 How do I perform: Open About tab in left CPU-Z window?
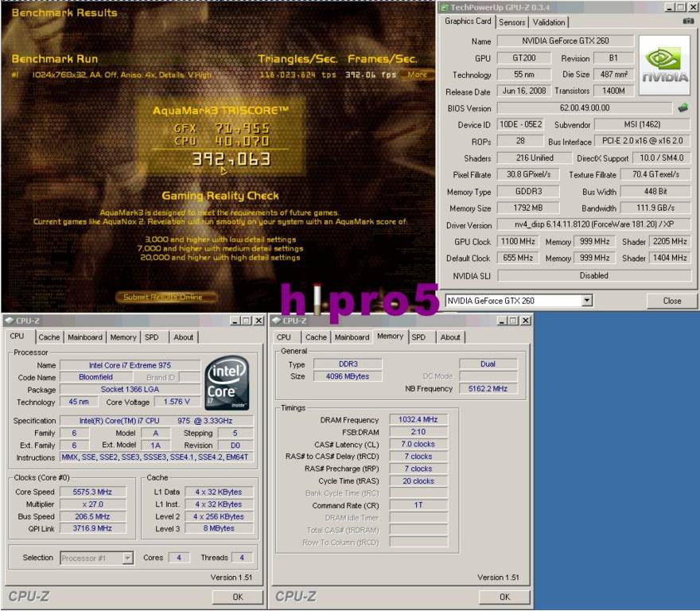(184, 337)
